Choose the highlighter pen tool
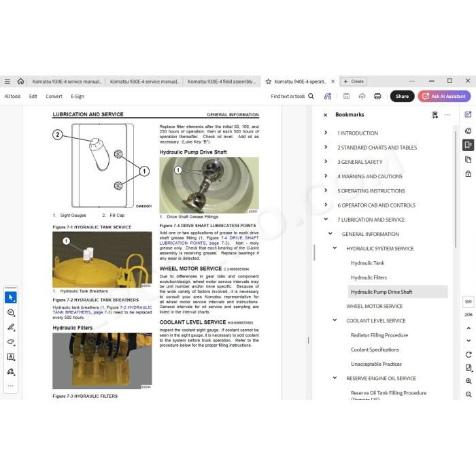The width and height of the screenshot is (476, 476). coord(11,327)
